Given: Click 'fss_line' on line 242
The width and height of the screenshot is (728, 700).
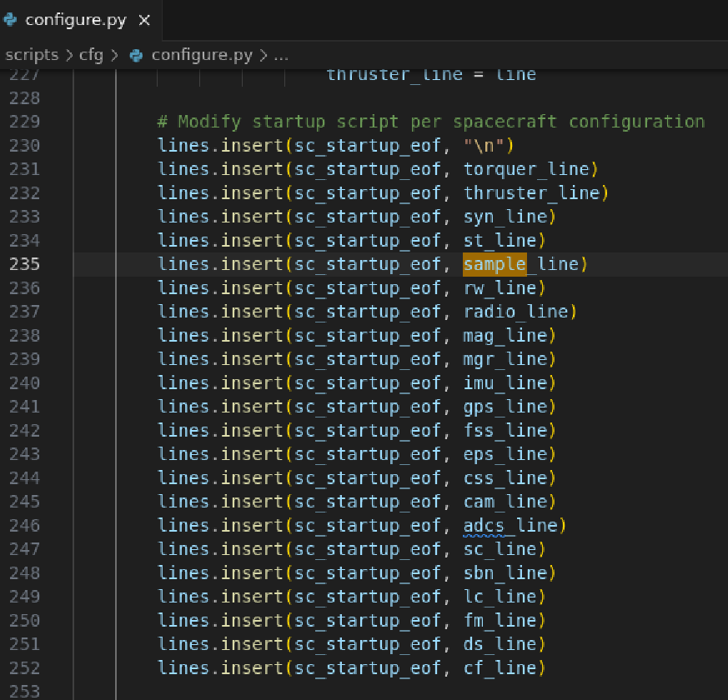Looking at the screenshot, I should coord(505,431).
